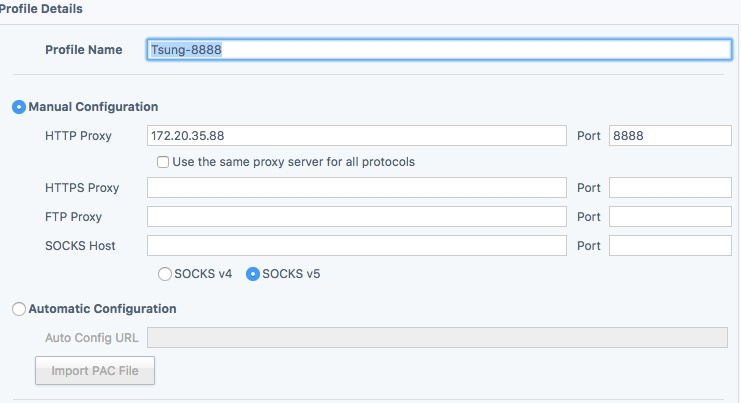This screenshot has height=403, width=741.
Task: Select the Manual Configuration radio button
Action: (x=19, y=107)
